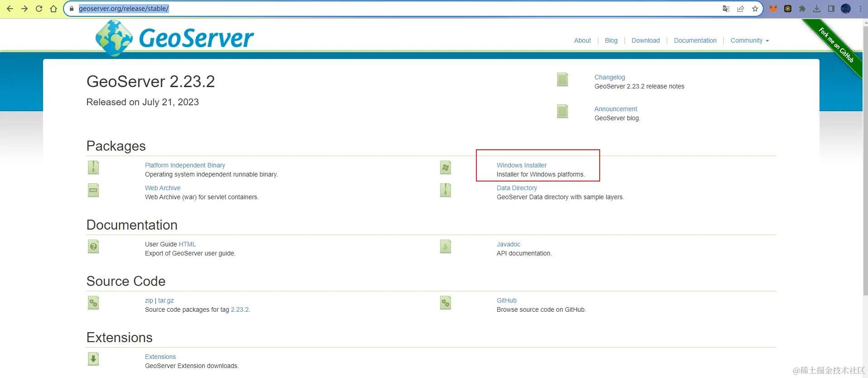Open the browser downloads icon
Viewport: 868px width, 378px height.
point(817,9)
